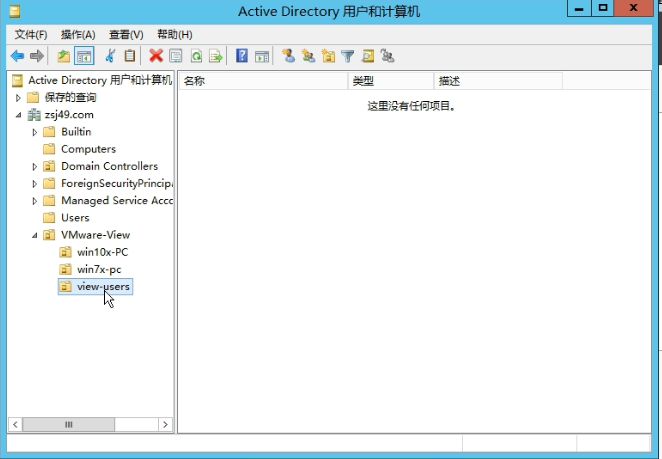Click the MMC title bar app icon

tap(15, 11)
